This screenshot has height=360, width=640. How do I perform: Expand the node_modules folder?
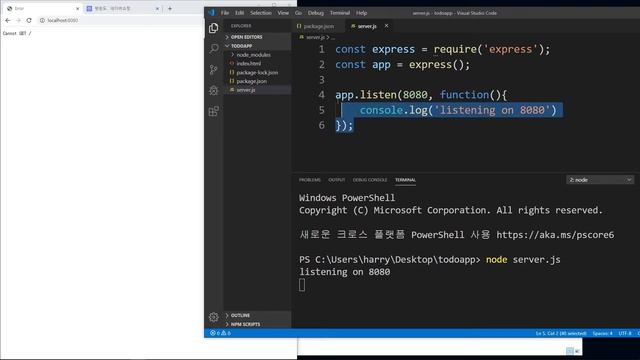[253, 55]
